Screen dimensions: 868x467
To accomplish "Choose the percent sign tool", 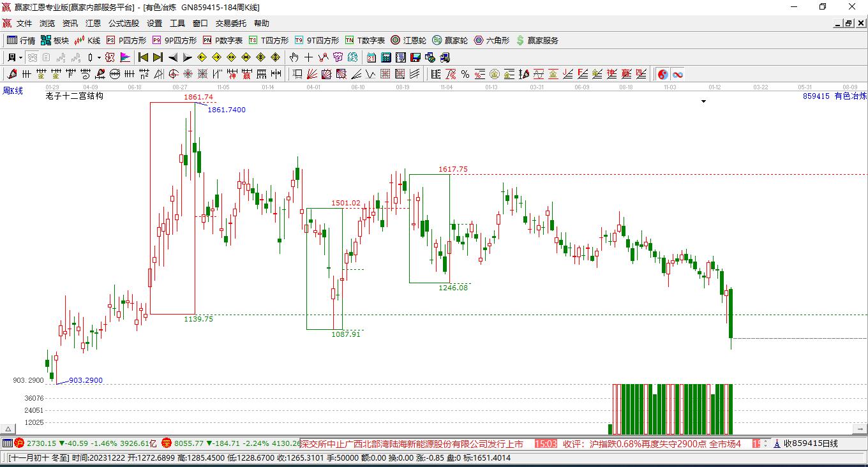I will coord(465,75).
